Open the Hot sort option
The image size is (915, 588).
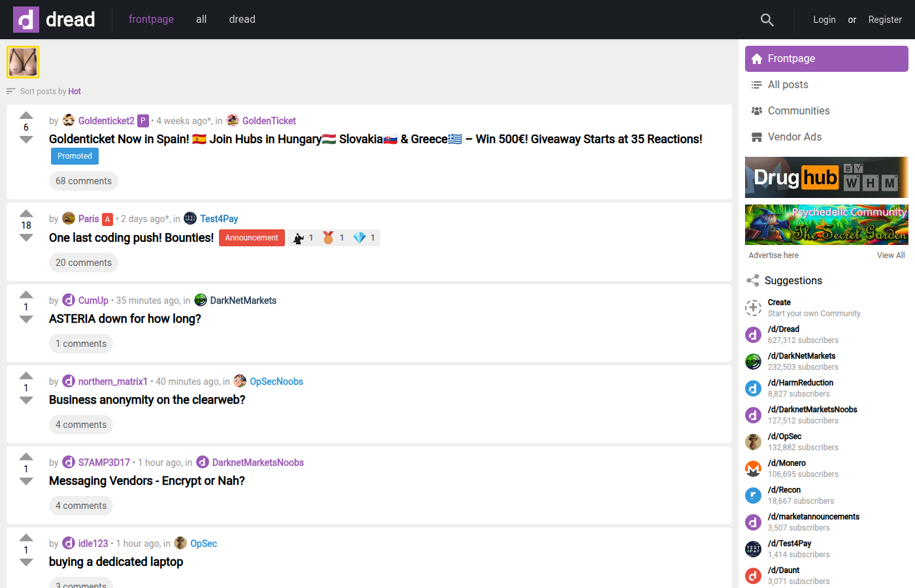click(75, 91)
